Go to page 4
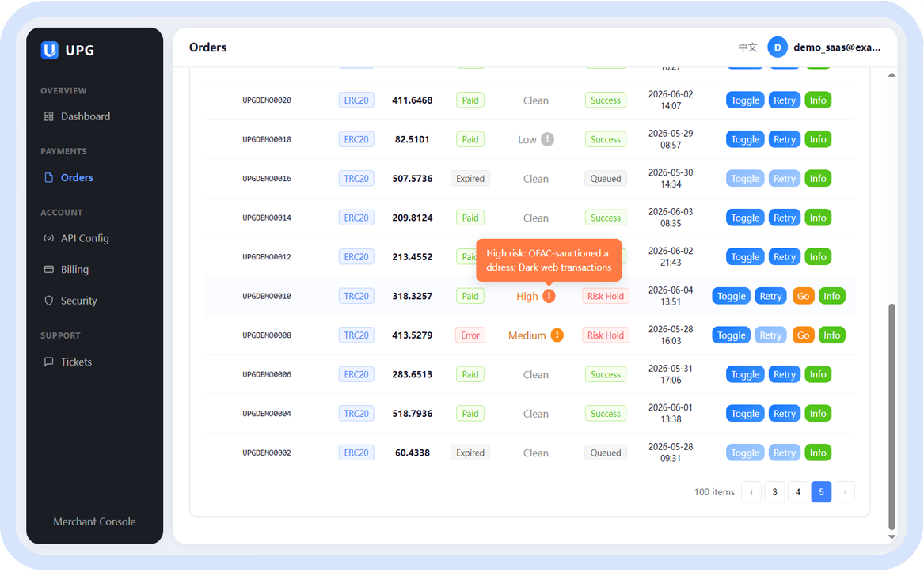Screen dimensions: 924x572 coord(798,492)
